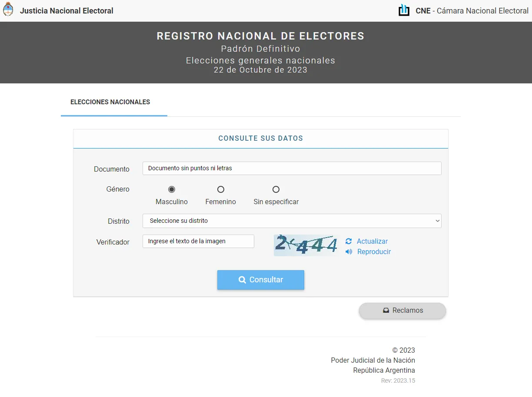Pick the Sin especificar radio button
This screenshot has width=532, height=397.
[276, 189]
